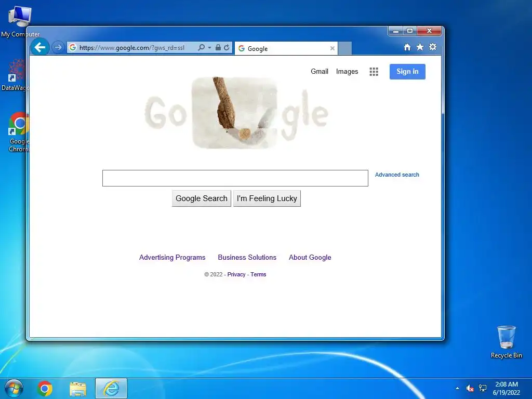Select the My Computer desktop icon
Viewport: 532px width, 399px height.
click(x=20, y=21)
